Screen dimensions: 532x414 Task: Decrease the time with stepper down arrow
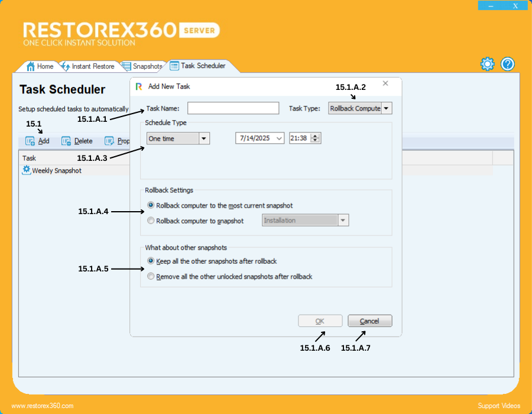(316, 141)
